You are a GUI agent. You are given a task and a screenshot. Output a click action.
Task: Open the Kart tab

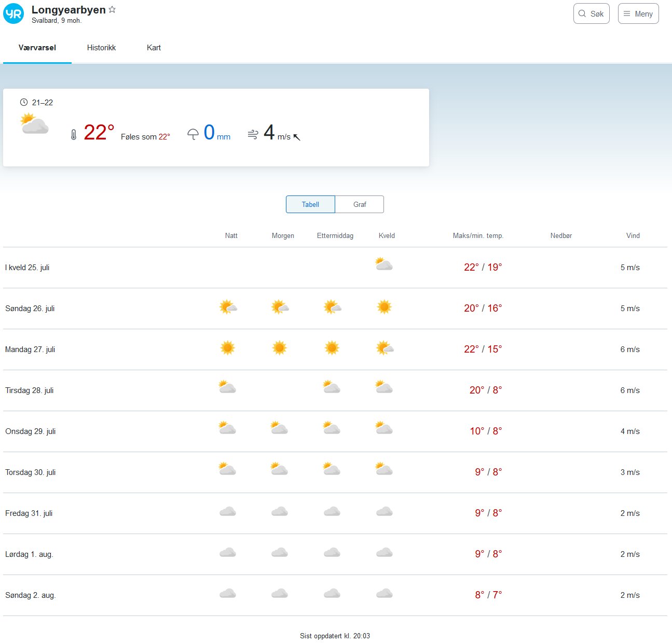coord(154,48)
